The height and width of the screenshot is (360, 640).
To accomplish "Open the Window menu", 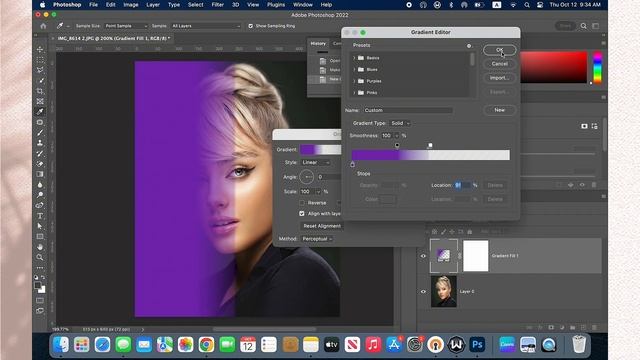I will [x=303, y=5].
